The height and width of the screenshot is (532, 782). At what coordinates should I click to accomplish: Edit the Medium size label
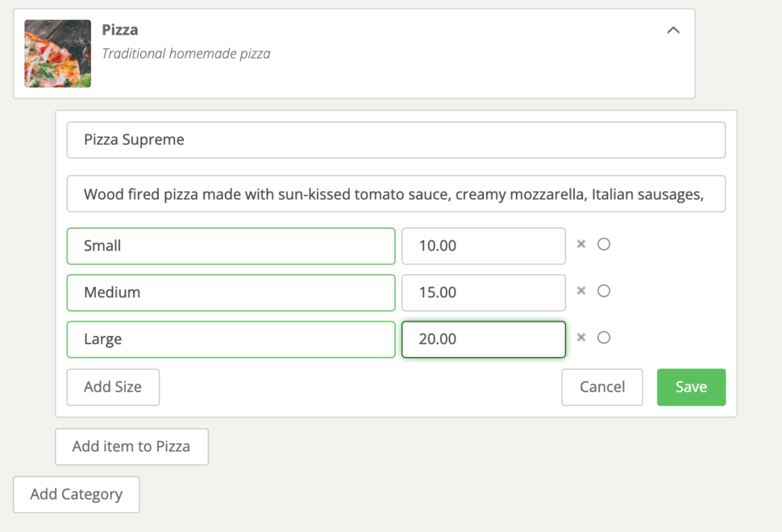coord(230,293)
